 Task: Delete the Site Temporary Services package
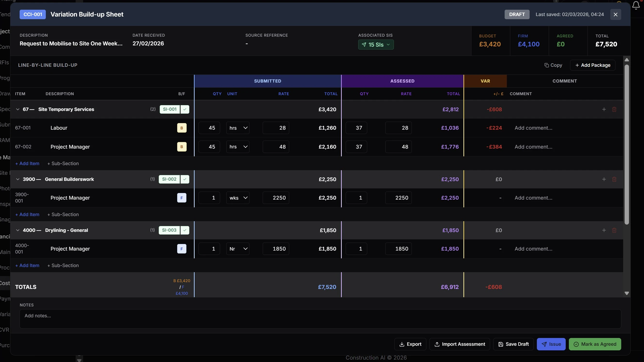[x=614, y=109]
